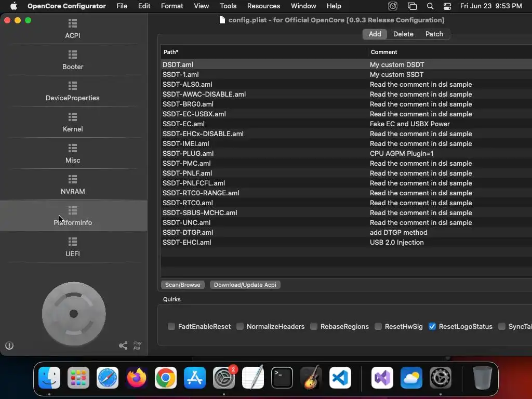The width and height of the screenshot is (532, 399).
Task: Open Finder from the Dock
Action: [49, 378]
